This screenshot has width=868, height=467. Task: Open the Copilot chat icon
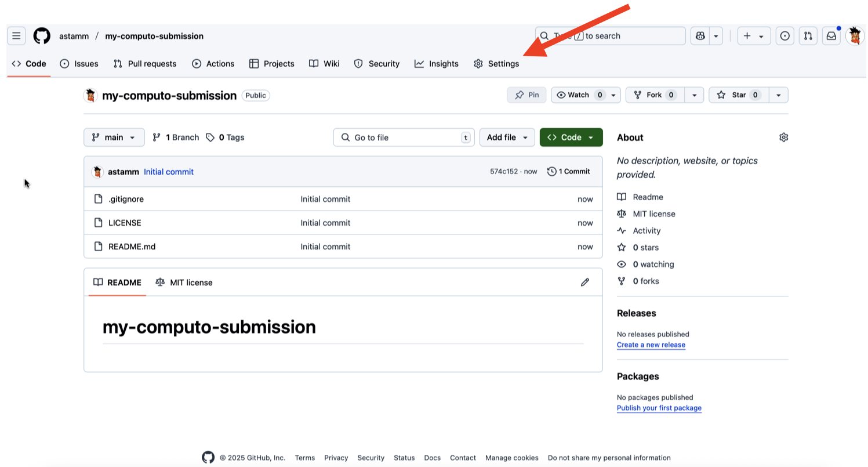coord(700,36)
